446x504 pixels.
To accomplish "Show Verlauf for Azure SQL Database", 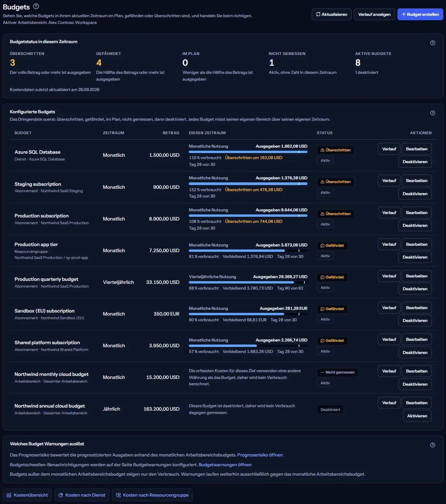I will coord(389,149).
